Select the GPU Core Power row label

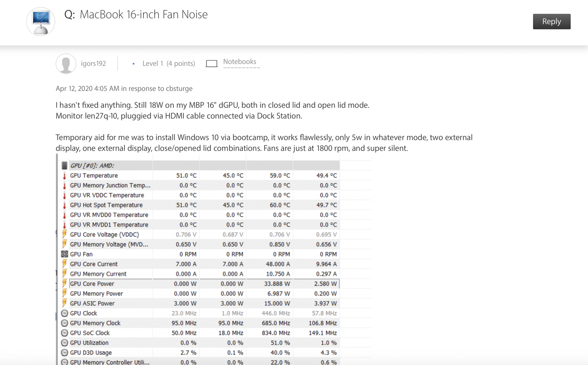pyautogui.click(x=92, y=284)
